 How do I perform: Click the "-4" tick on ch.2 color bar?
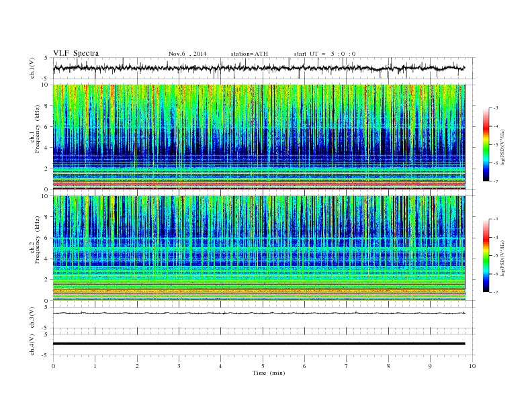pos(496,237)
